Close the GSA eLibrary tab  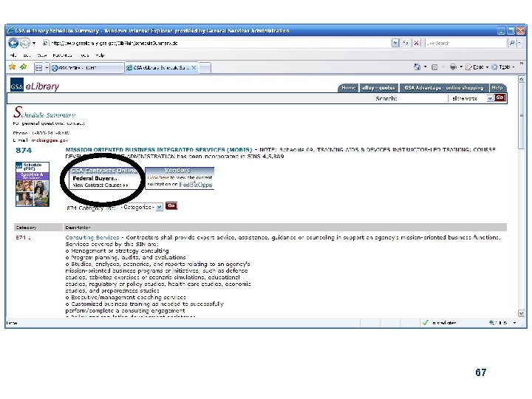click(x=194, y=67)
